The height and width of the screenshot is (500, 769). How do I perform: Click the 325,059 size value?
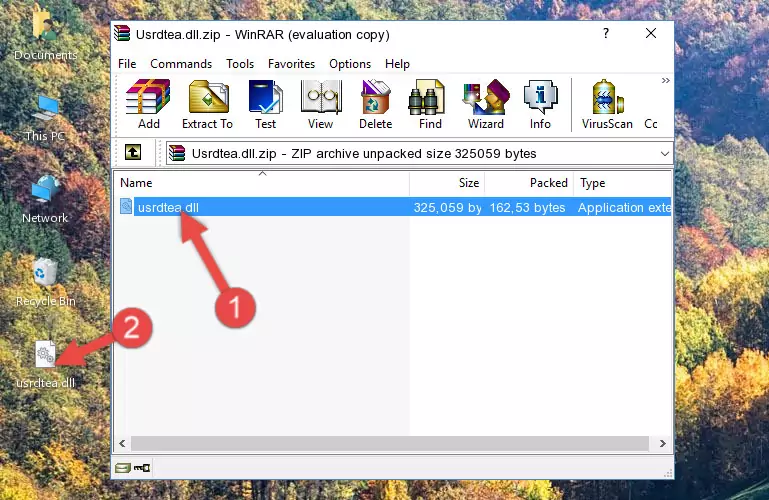coord(447,207)
